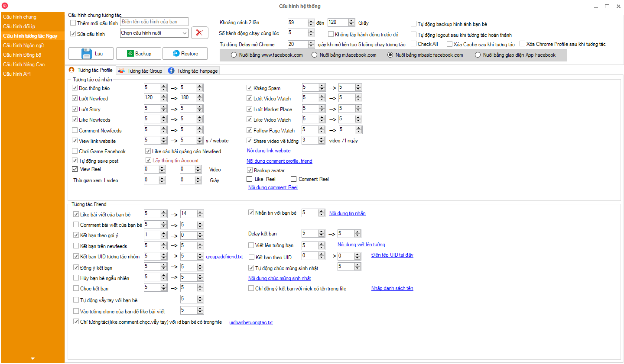Enable the Comment Newfeeds checkbox
The image size is (624, 364).
pyautogui.click(x=75, y=130)
